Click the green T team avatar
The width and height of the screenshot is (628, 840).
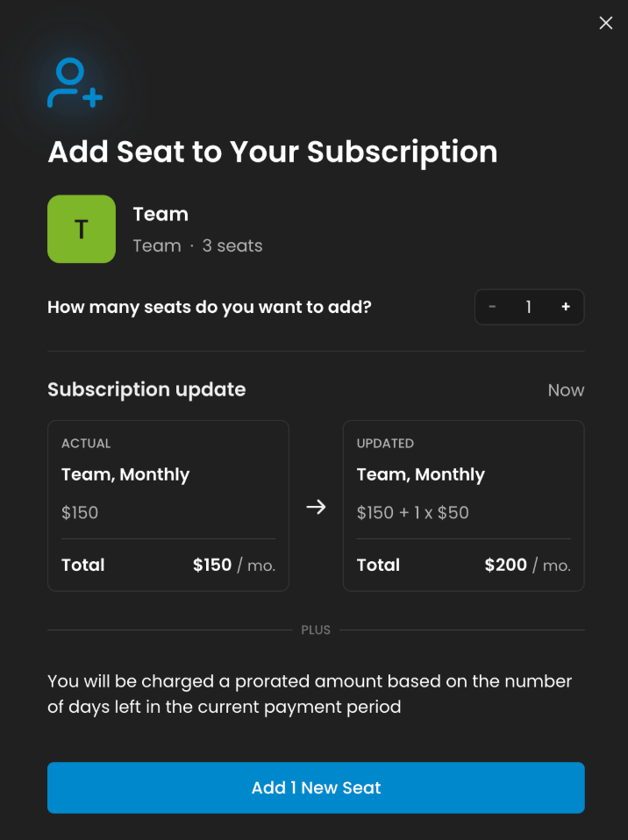tap(82, 229)
